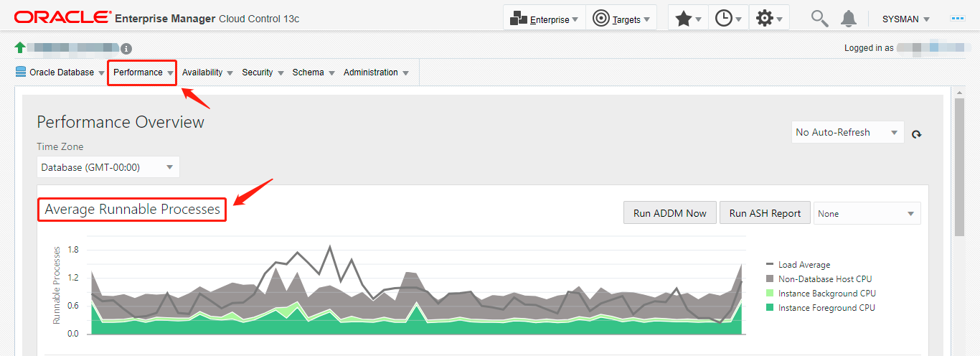Viewport: 980px width, 356px height.
Task: Open the Enterprise menu
Action: coord(544,18)
